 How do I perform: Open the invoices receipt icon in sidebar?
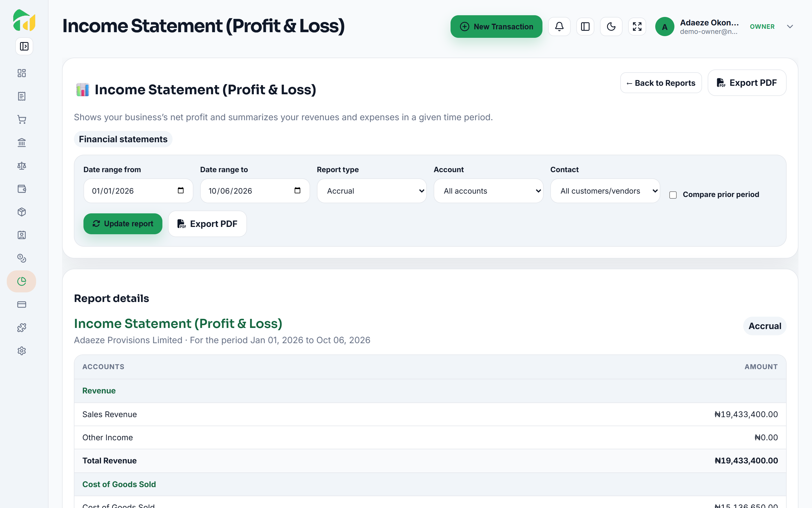coord(22,97)
